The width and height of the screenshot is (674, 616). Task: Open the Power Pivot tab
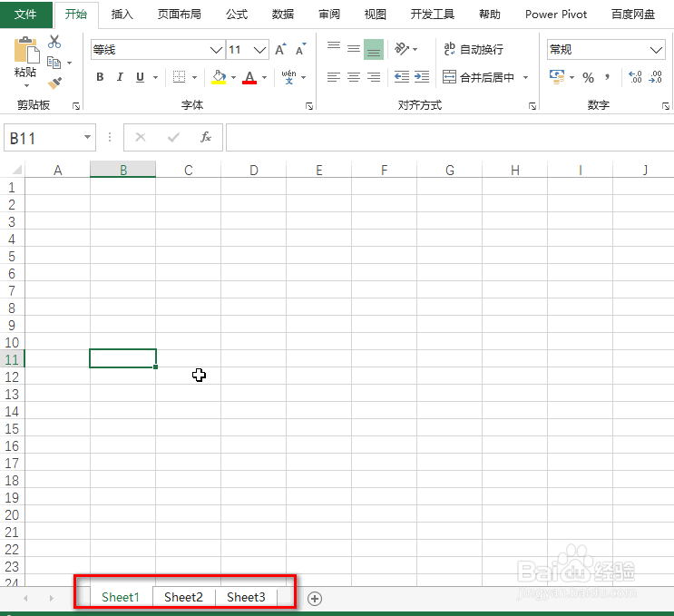[x=556, y=15]
